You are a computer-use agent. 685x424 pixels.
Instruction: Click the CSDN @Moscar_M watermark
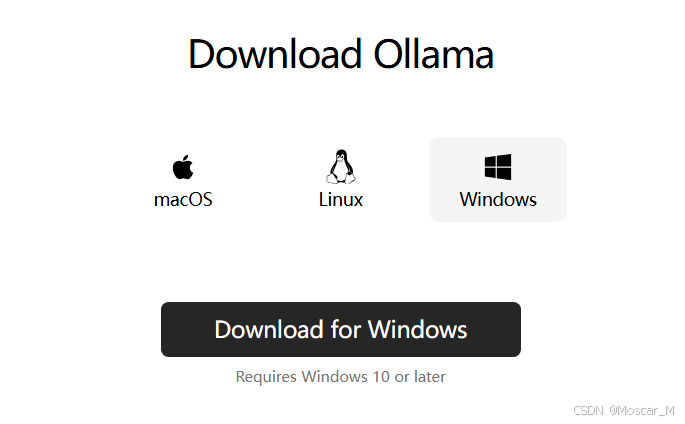[624, 410]
